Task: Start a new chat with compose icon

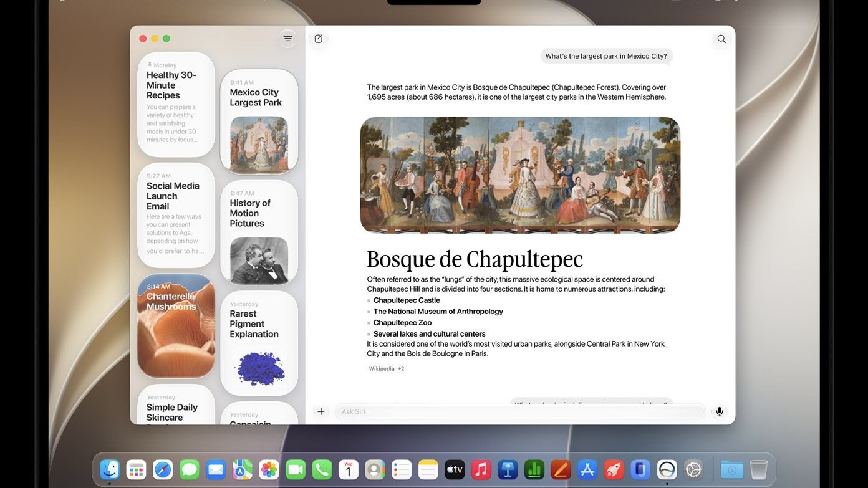Action: tap(319, 39)
